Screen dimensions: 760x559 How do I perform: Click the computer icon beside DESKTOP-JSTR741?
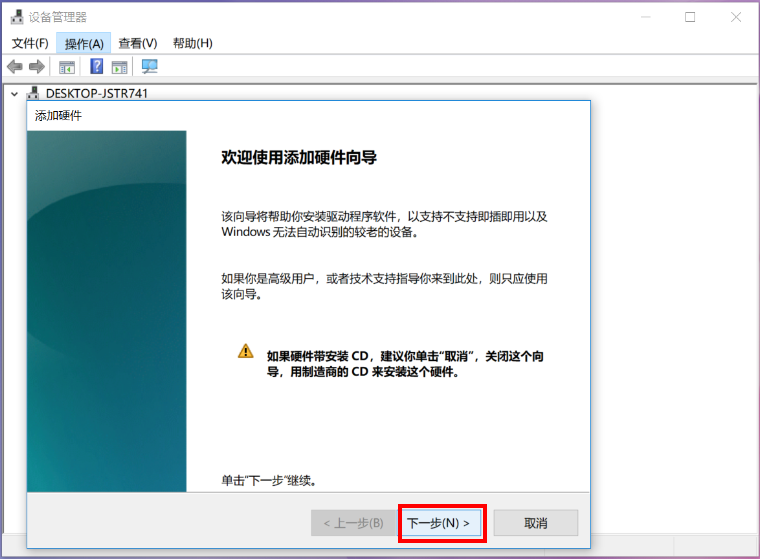pyautogui.click(x=33, y=93)
